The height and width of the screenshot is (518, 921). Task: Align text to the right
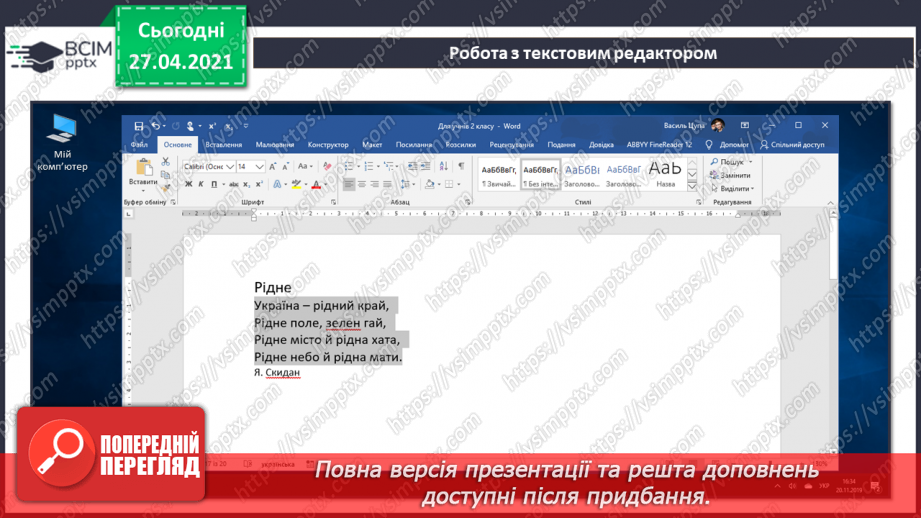tap(375, 184)
